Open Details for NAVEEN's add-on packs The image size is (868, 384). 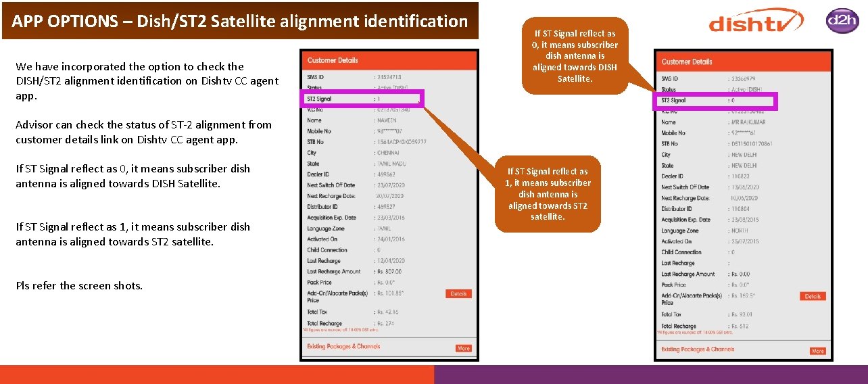[x=458, y=293]
